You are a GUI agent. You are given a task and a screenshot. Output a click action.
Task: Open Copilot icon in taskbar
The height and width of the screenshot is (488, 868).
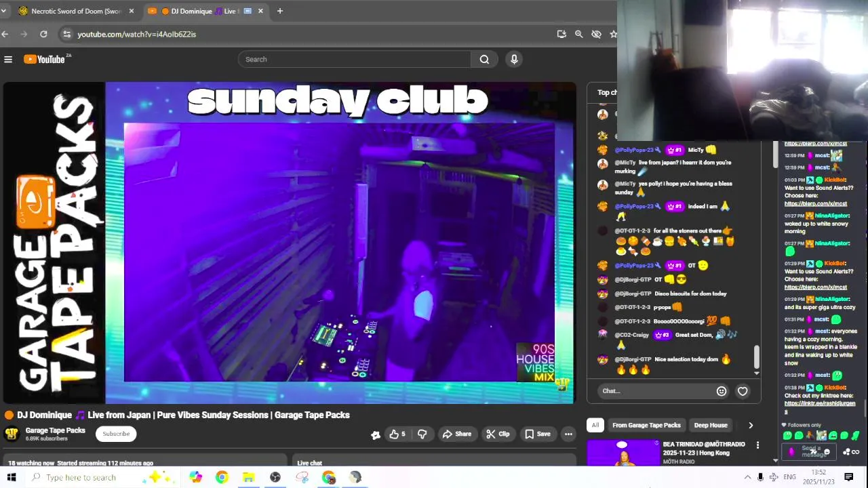pos(195,477)
